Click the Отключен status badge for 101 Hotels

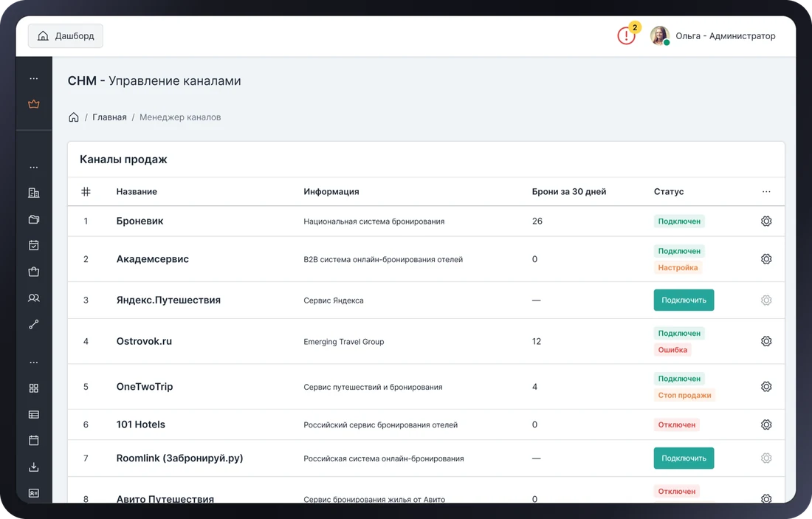(x=676, y=425)
